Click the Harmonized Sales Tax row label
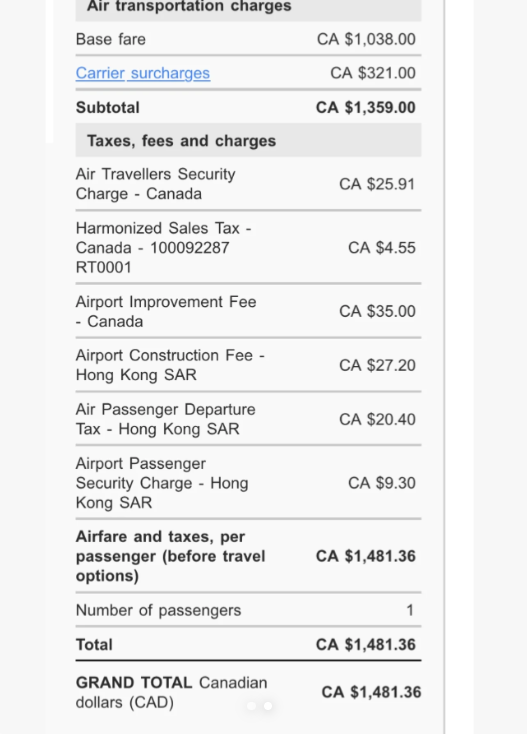Image resolution: width=527 pixels, height=734 pixels. [x=164, y=248]
